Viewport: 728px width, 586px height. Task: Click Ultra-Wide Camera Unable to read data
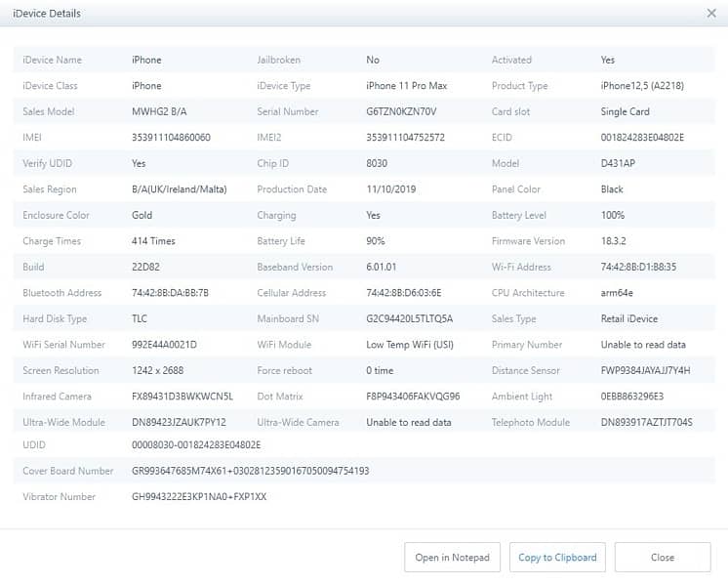click(409, 423)
